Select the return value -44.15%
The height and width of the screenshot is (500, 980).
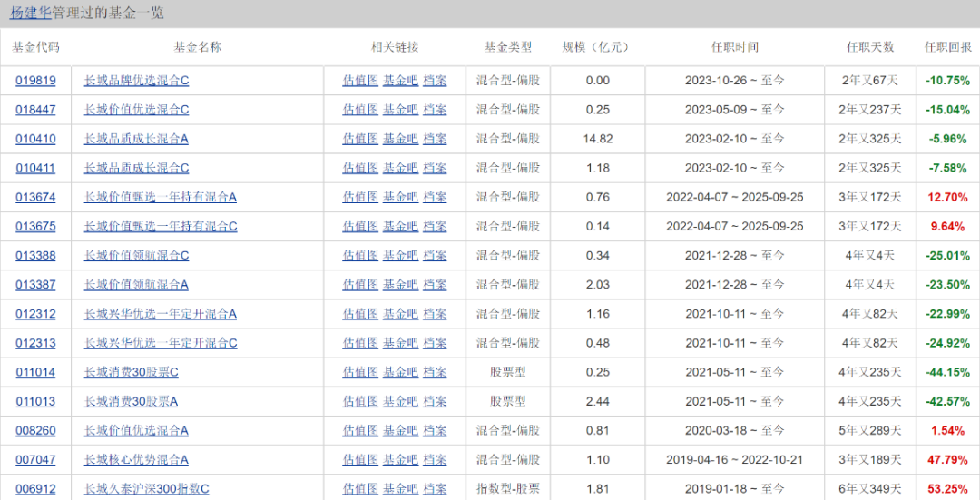click(948, 372)
